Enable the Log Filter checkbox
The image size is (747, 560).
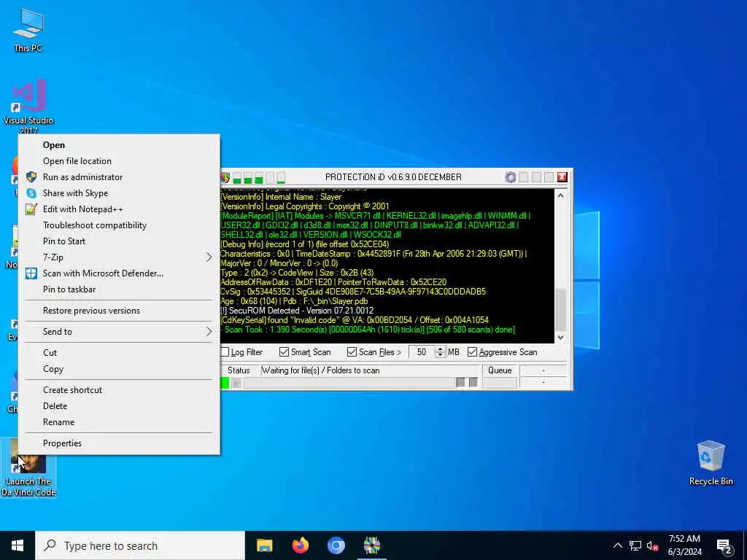click(225, 352)
